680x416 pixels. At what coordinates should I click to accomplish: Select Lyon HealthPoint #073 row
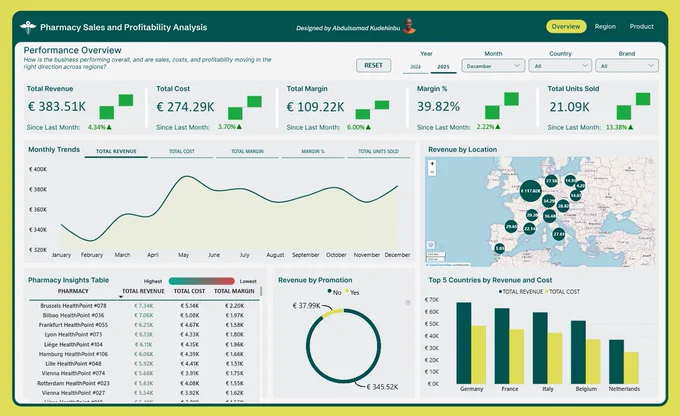(144, 334)
